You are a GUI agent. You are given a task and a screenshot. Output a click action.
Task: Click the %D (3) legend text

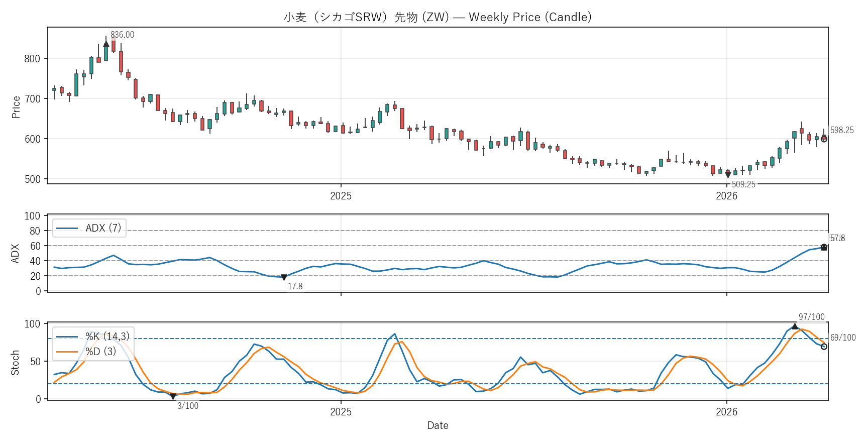(100, 352)
